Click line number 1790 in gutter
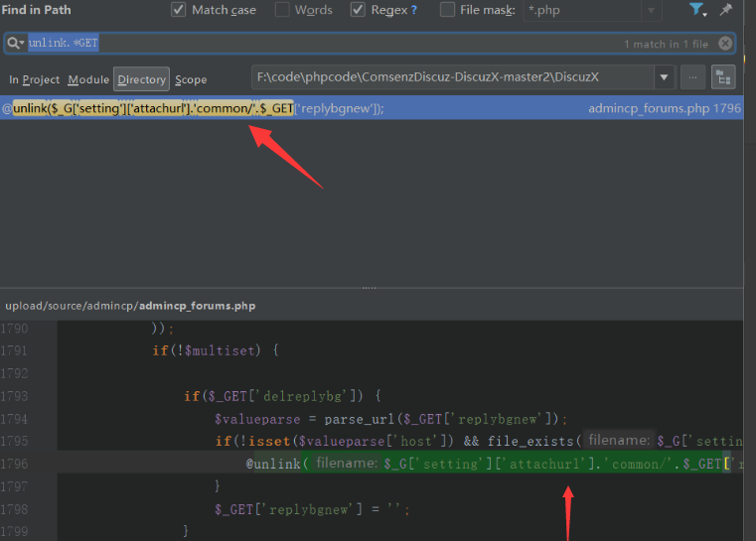756x541 pixels. point(14,329)
